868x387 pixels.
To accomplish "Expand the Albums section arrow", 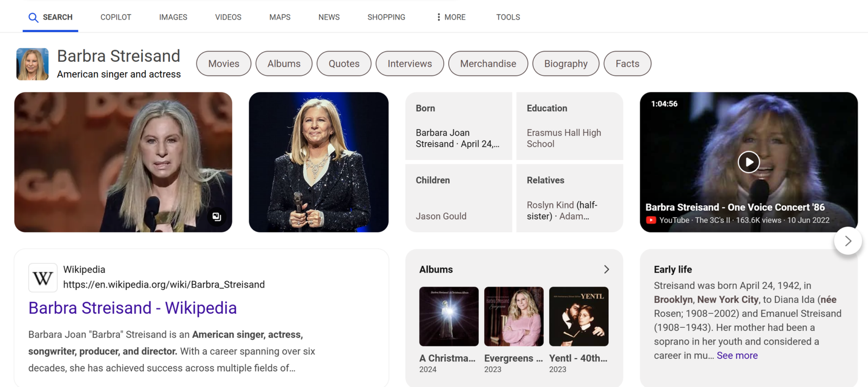I will point(607,269).
